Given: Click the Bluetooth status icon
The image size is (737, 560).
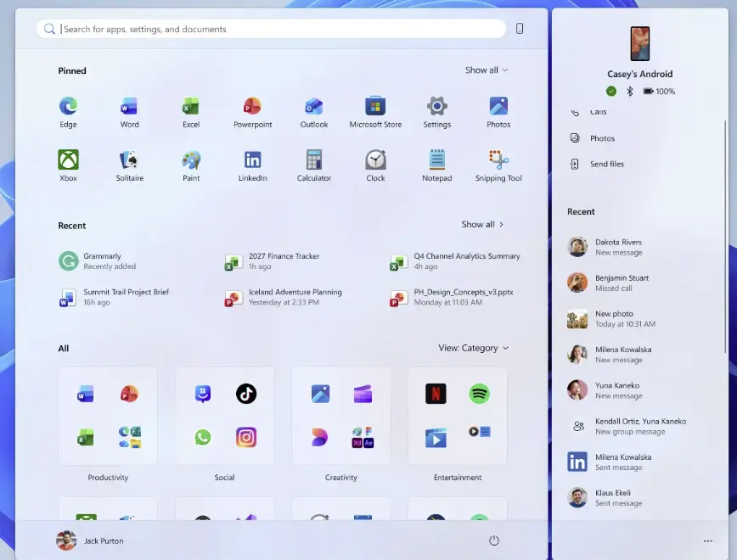Looking at the screenshot, I should (x=630, y=91).
